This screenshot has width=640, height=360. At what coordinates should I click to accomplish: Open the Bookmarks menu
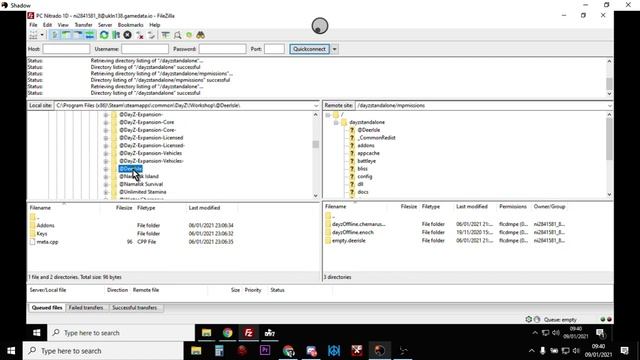point(130,25)
